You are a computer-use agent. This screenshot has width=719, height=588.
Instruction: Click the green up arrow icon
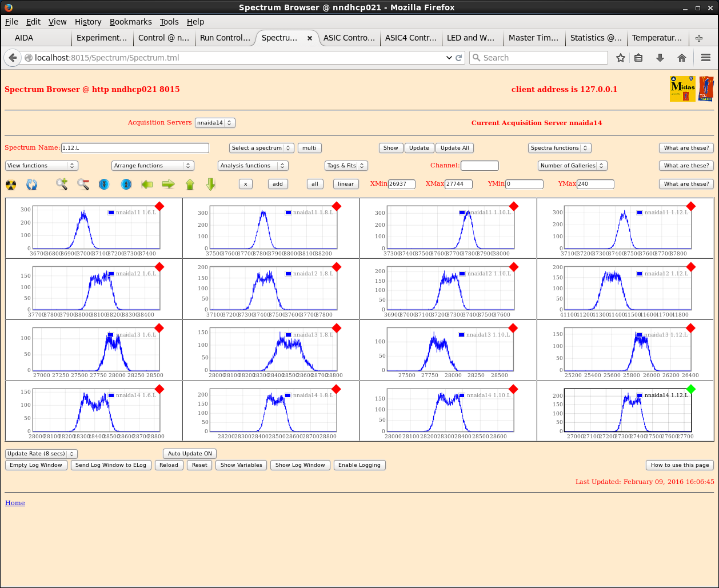190,184
